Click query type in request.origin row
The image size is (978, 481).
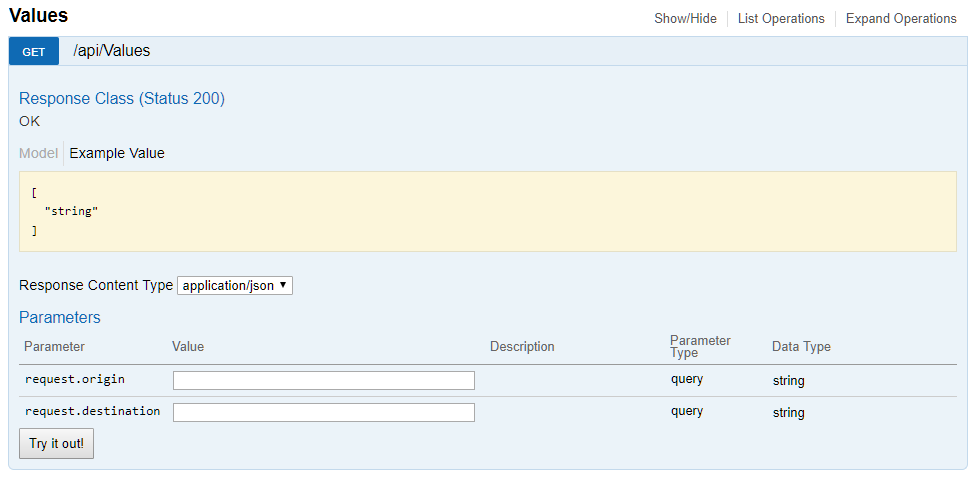pos(687,379)
